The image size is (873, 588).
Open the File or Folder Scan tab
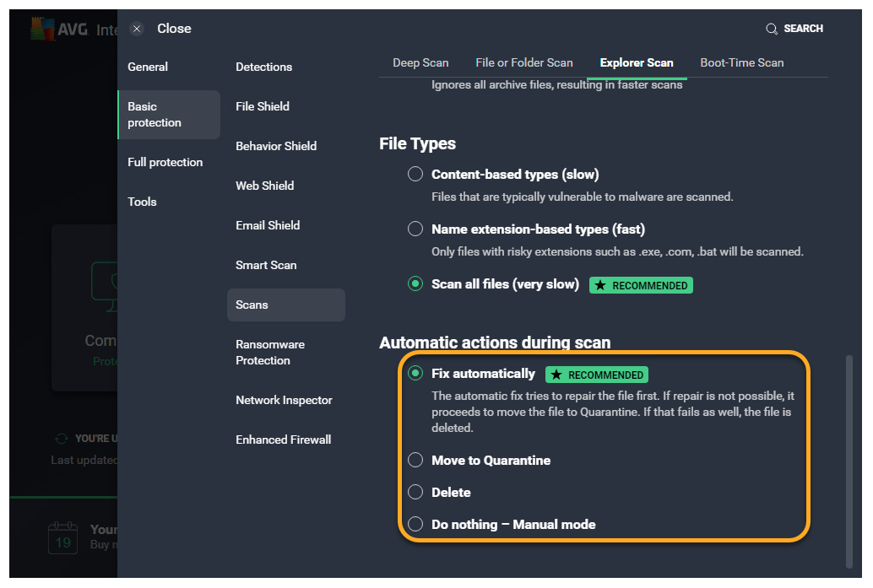click(x=523, y=62)
